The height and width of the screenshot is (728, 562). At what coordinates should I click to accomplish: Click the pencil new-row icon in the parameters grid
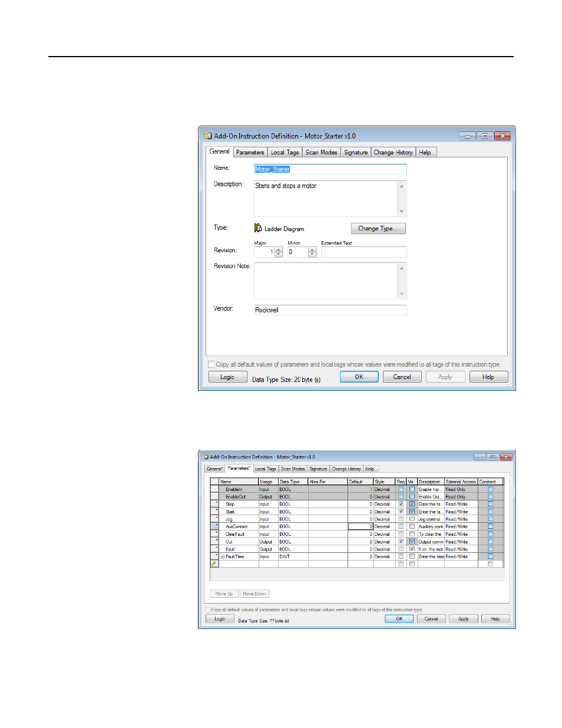tap(214, 564)
